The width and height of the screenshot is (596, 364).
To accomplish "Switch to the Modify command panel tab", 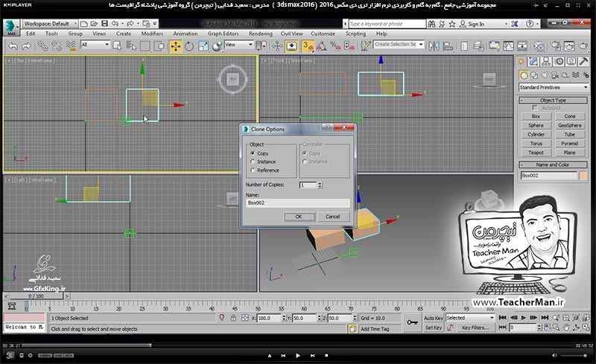I will (x=533, y=62).
